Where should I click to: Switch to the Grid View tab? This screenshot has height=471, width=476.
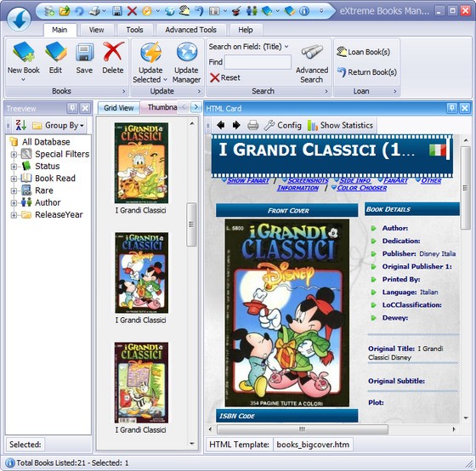coord(119,108)
